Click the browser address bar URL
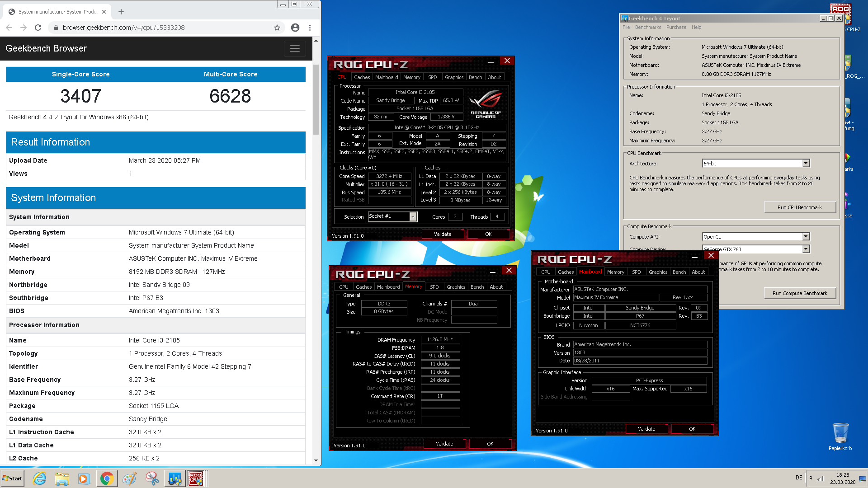The height and width of the screenshot is (488, 868). click(123, 28)
